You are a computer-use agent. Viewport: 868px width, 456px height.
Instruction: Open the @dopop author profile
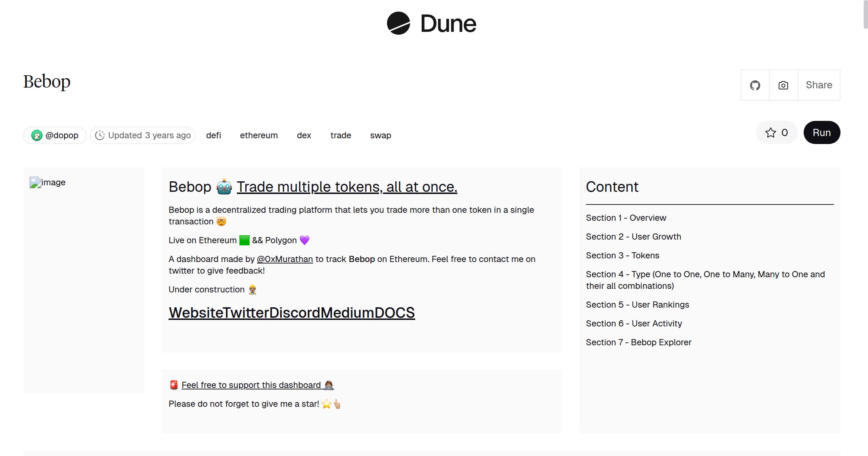[x=62, y=135]
